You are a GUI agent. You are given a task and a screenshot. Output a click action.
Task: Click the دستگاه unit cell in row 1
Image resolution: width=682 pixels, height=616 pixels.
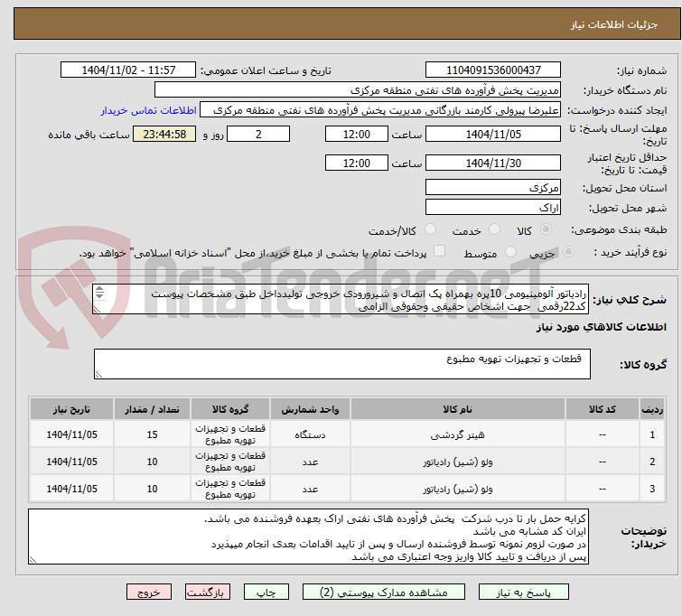(310, 434)
